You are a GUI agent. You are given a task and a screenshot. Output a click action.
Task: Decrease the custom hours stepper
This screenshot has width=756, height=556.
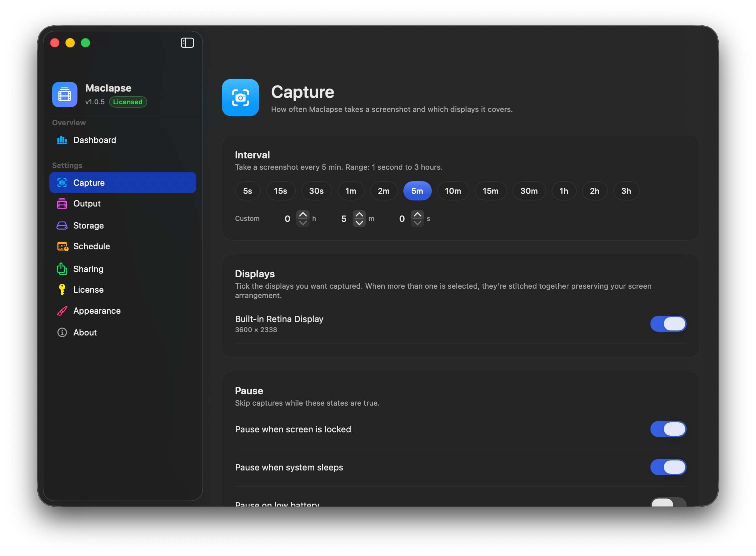click(x=303, y=223)
